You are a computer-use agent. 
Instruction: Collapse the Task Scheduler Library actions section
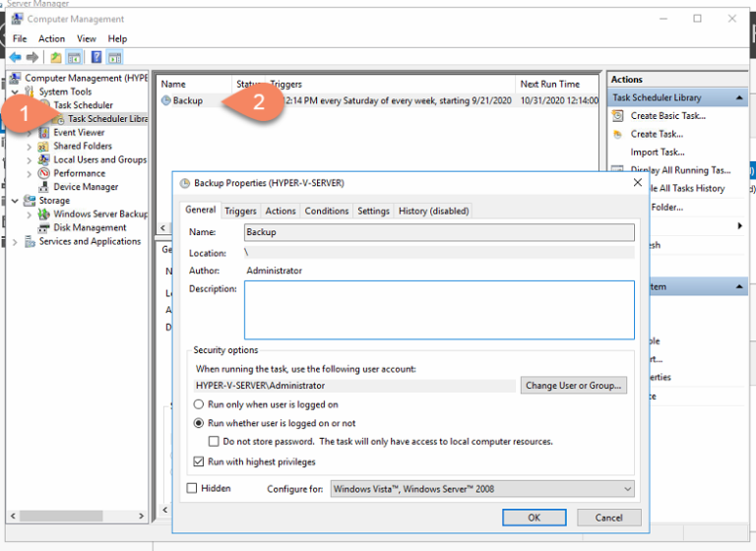pyautogui.click(x=739, y=97)
